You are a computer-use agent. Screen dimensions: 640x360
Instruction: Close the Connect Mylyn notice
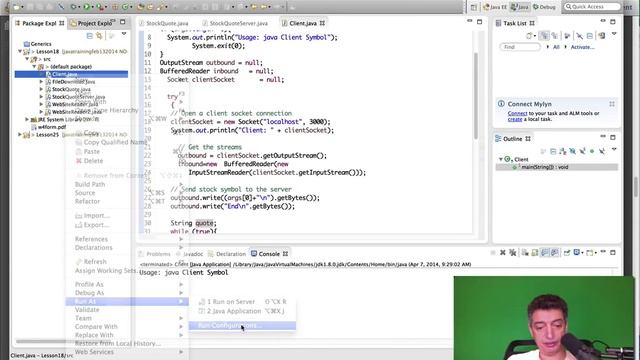click(x=612, y=104)
